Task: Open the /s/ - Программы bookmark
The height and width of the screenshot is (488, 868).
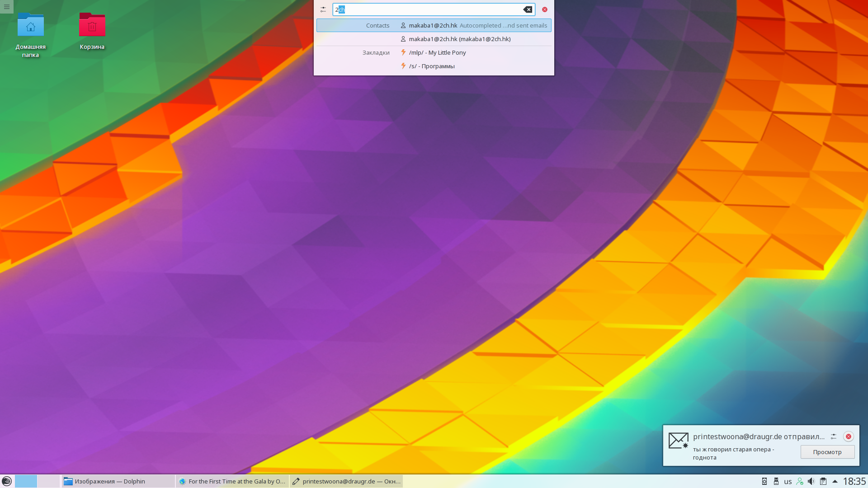Action: pos(434,66)
